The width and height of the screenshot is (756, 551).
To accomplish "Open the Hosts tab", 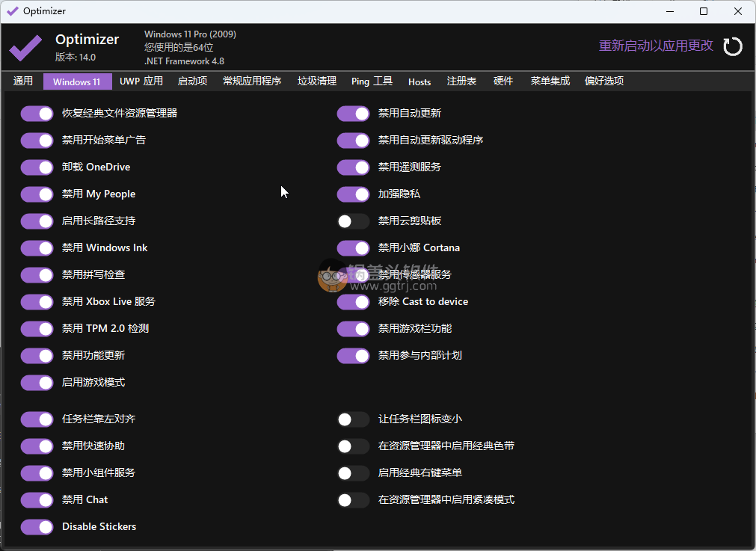I will 420,81.
